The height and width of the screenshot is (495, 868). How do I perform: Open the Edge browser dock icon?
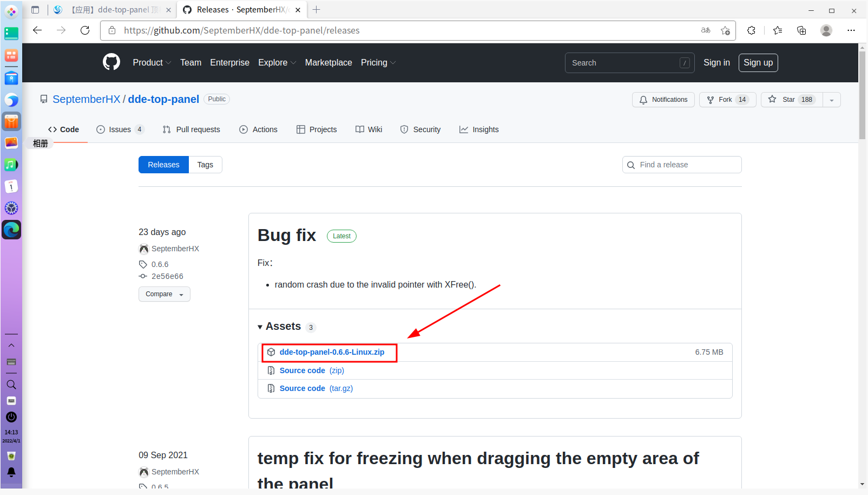click(11, 230)
